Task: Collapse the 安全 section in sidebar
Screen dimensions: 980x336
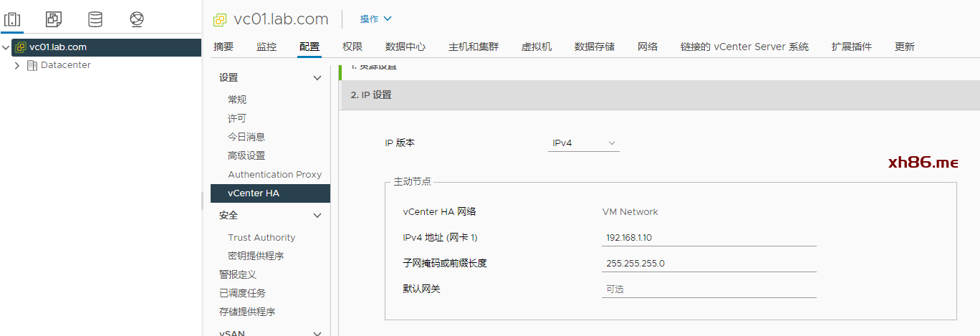Action: tap(317, 216)
